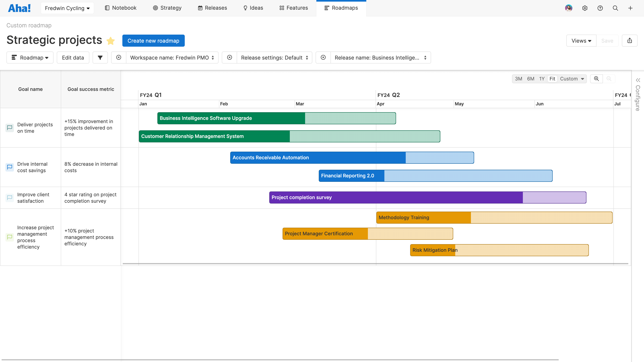Viewport: 644px width, 362px height.
Task: Expand the Custom time range dropdown
Action: point(572,79)
